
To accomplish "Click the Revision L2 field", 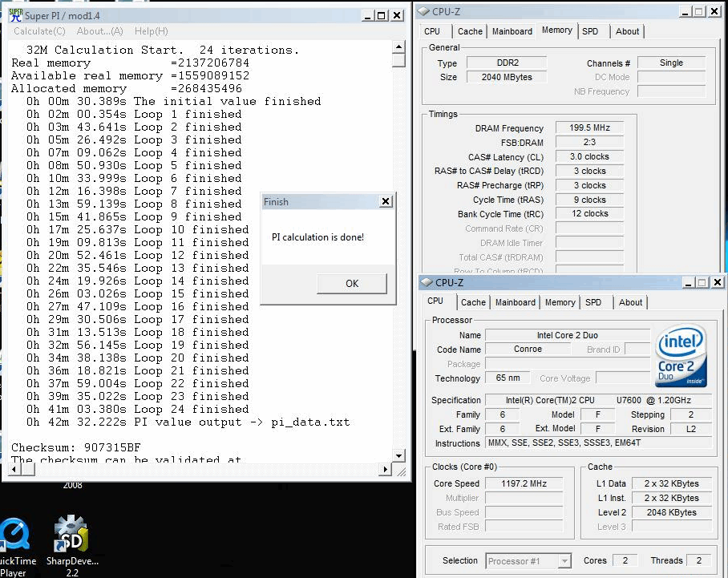I will 691,429.
